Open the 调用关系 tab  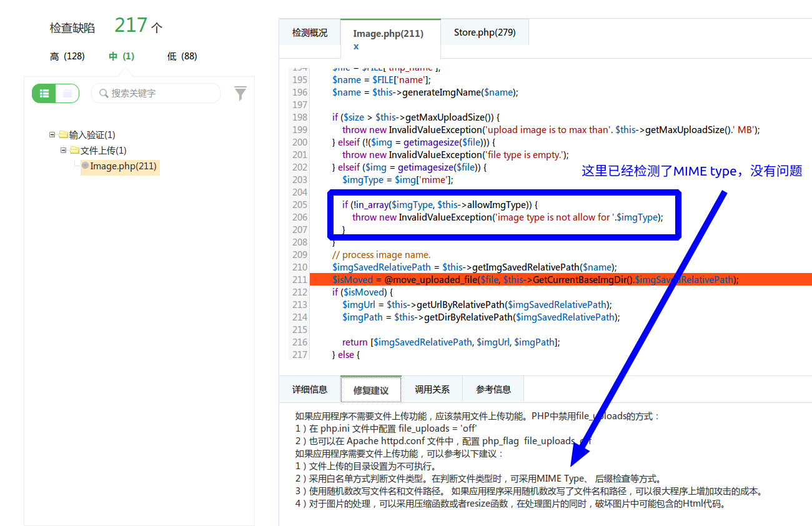[432, 390]
